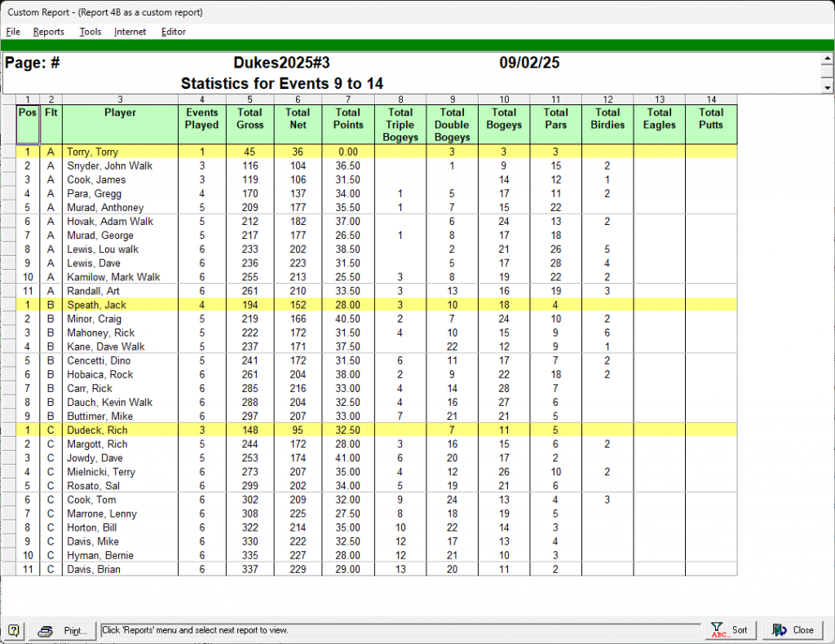Open the Reports menu
The height and width of the screenshot is (644, 835).
(49, 32)
